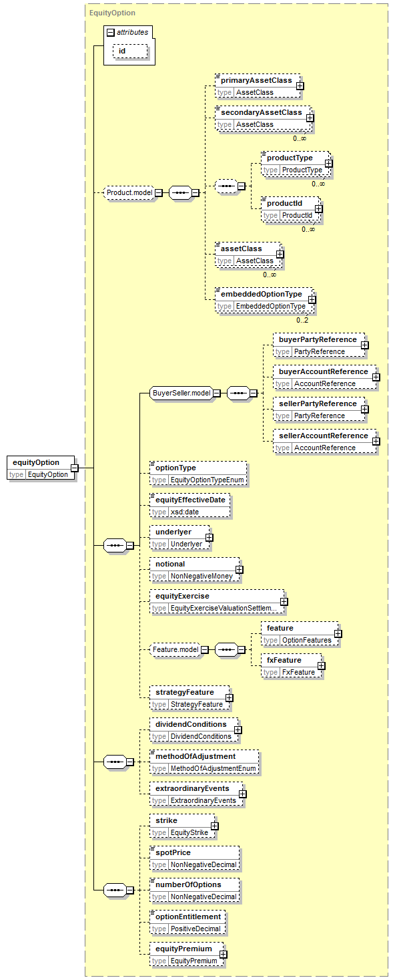Image resolution: width=395 pixels, height=980 pixels.
Task: Expand the equityPremium plus icon
Action: tap(223, 954)
